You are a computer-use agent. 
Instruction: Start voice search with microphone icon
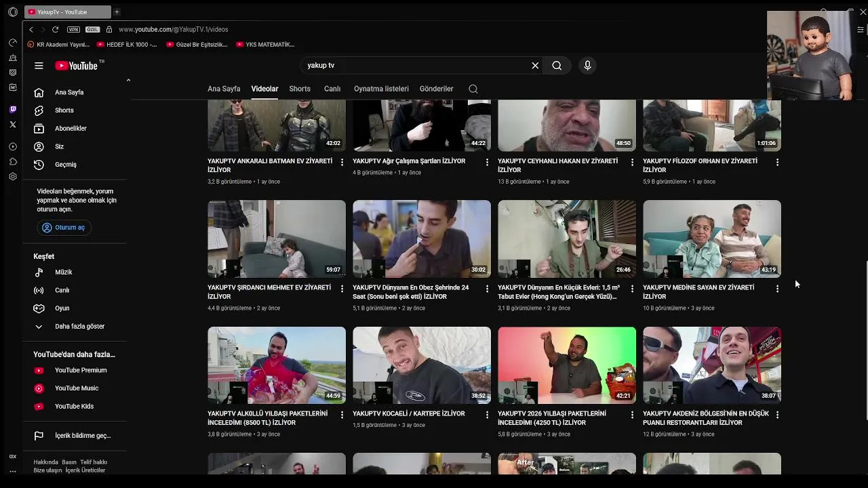click(587, 66)
